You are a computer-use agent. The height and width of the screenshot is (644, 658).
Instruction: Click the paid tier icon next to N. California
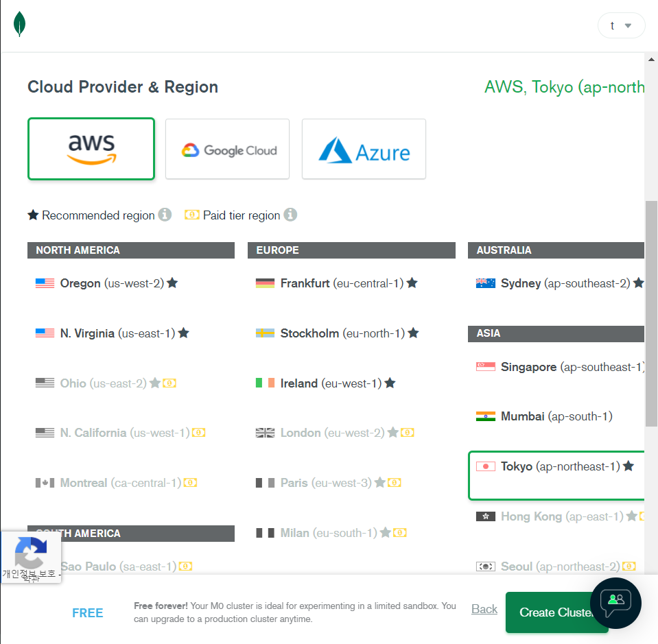tap(198, 433)
